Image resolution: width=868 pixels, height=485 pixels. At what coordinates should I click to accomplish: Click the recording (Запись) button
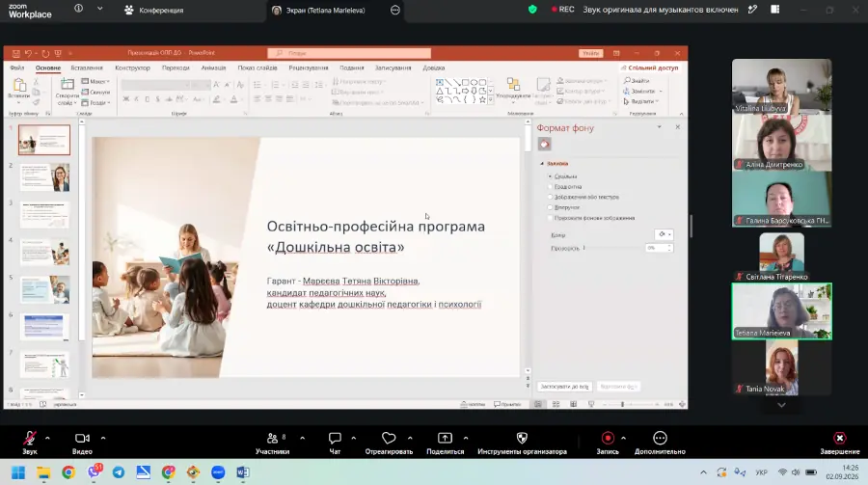(x=608, y=443)
